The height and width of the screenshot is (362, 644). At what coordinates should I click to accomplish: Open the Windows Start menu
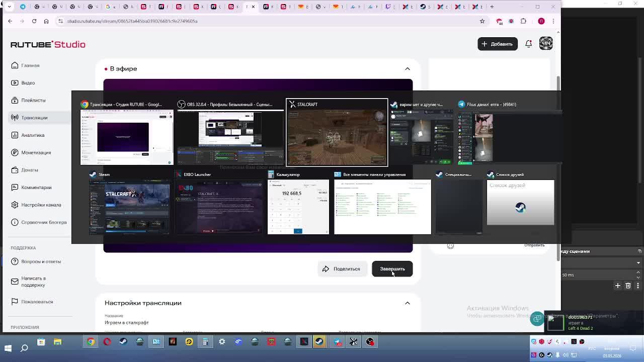(8, 347)
